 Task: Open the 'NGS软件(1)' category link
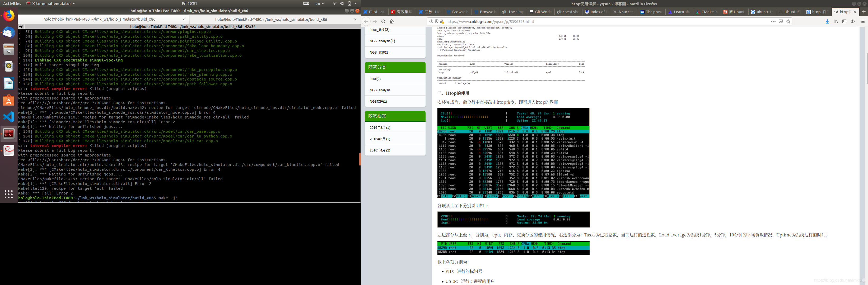(378, 101)
